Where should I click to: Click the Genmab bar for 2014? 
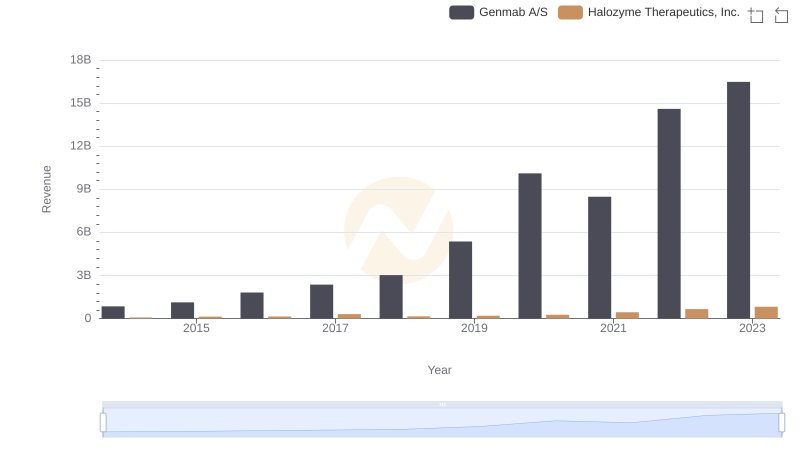(x=113, y=312)
